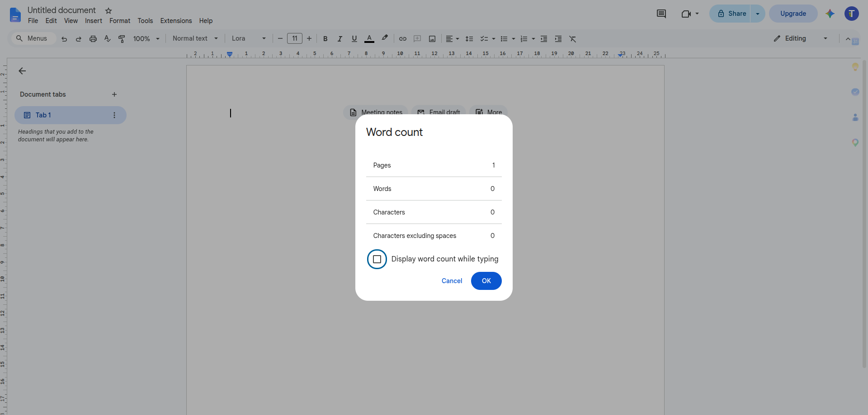Image resolution: width=868 pixels, height=415 pixels.
Task: Open the Insert menu
Action: pos(94,21)
